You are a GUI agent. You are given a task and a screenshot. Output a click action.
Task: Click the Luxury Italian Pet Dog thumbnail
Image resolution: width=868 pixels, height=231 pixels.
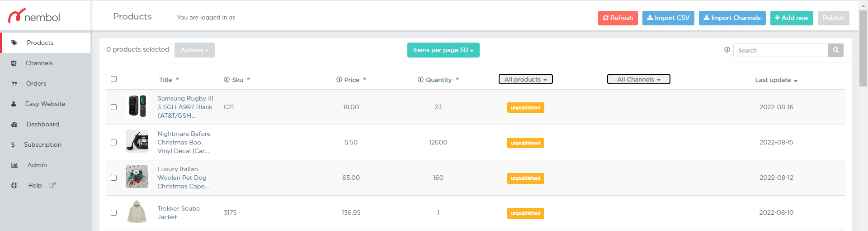tap(137, 177)
